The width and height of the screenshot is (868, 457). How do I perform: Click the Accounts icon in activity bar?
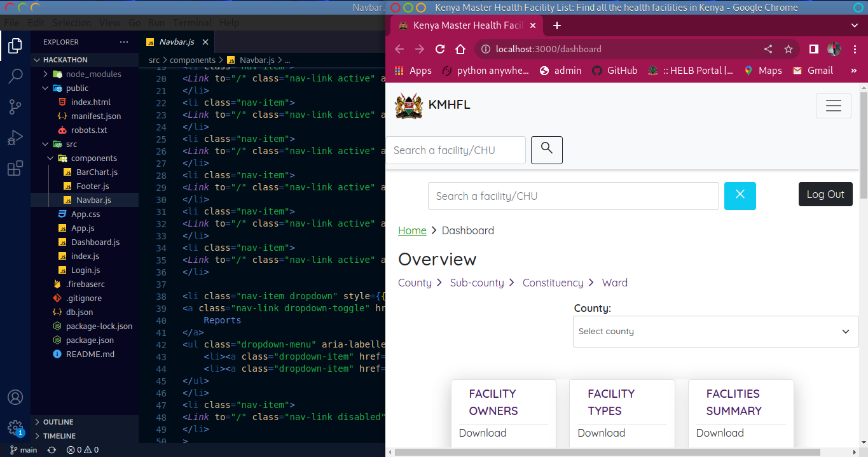pos(15,397)
